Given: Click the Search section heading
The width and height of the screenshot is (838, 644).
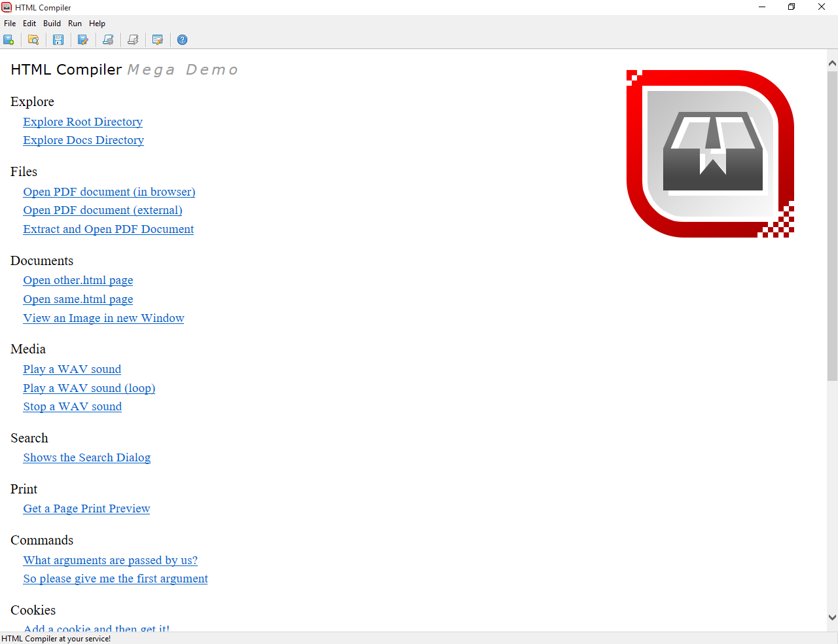Looking at the screenshot, I should (x=29, y=438).
